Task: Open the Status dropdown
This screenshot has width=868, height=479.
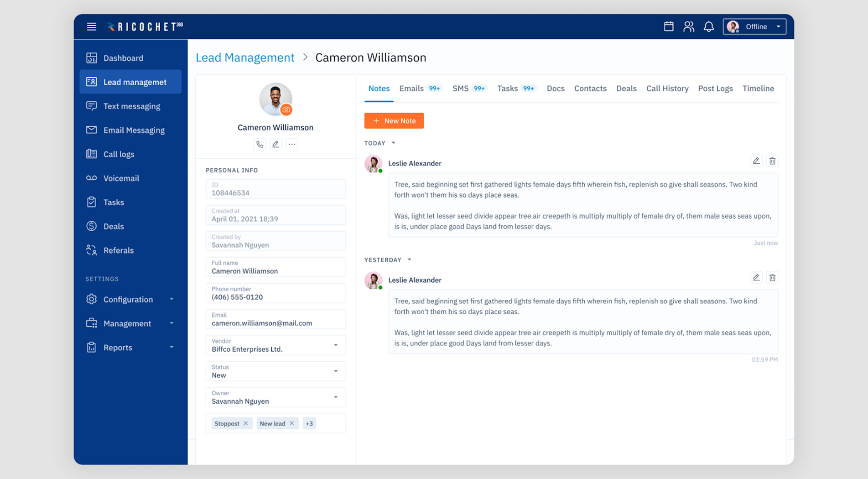Action: 275,371
